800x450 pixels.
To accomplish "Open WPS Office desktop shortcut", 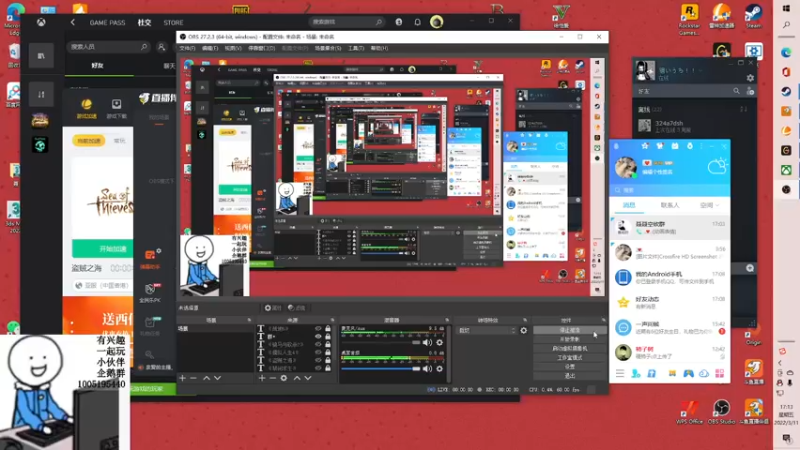I will (x=689, y=412).
